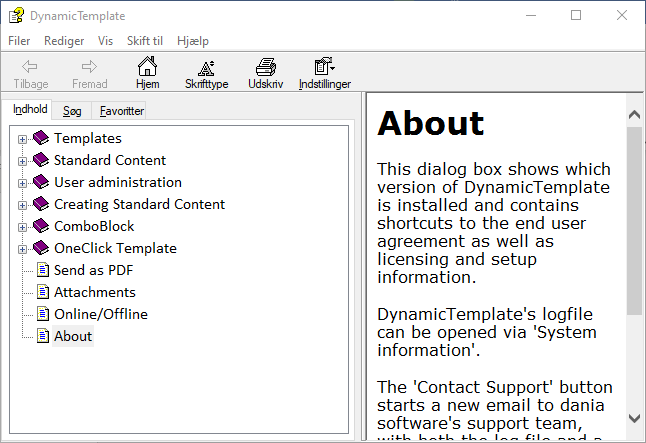Select the Creating Standard Content topic

tap(140, 204)
